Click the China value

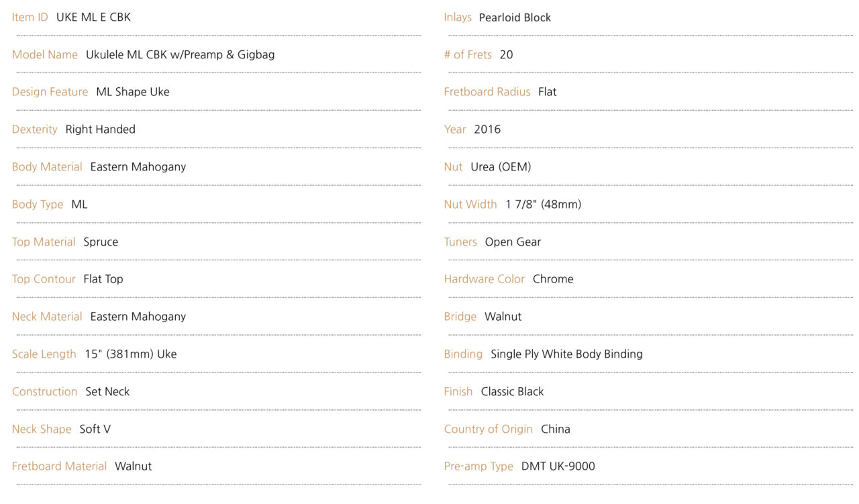click(556, 430)
